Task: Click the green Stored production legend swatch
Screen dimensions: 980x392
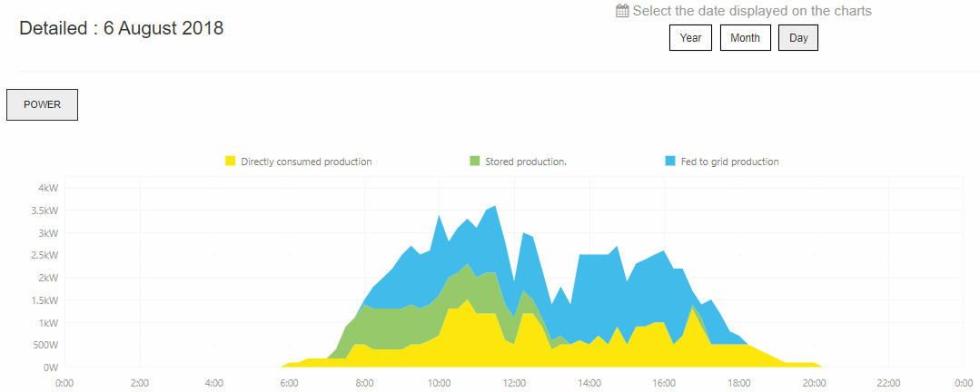Action: [474, 162]
